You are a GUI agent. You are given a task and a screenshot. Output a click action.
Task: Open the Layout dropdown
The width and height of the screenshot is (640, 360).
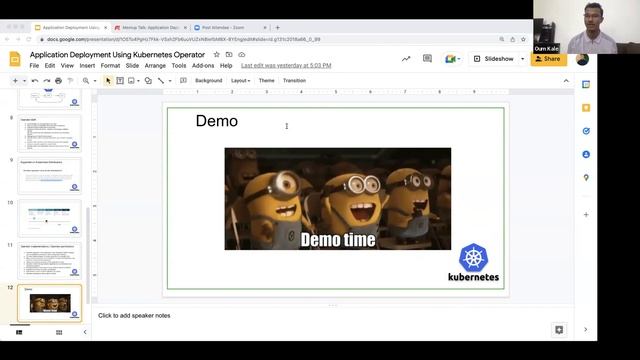pos(240,80)
